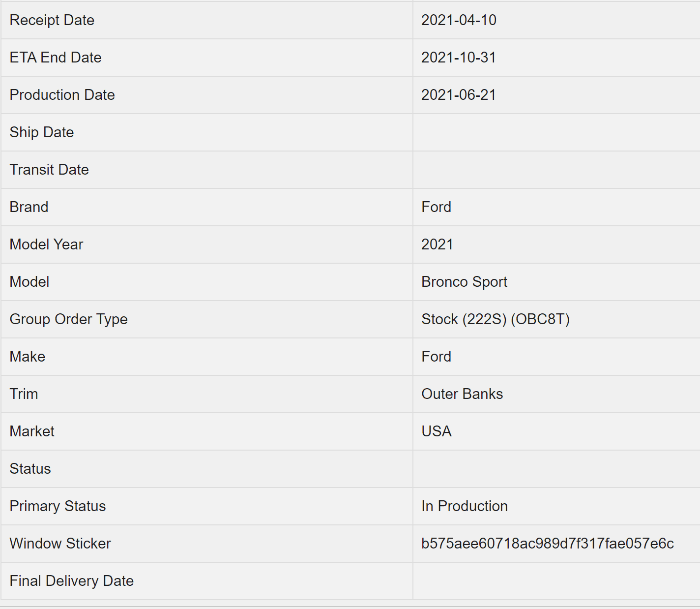Select the ETA End Date value 2021-10-31

pos(458,58)
